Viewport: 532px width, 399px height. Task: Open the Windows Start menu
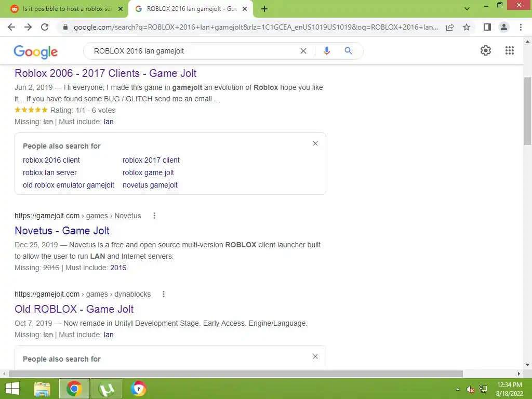click(x=12, y=389)
